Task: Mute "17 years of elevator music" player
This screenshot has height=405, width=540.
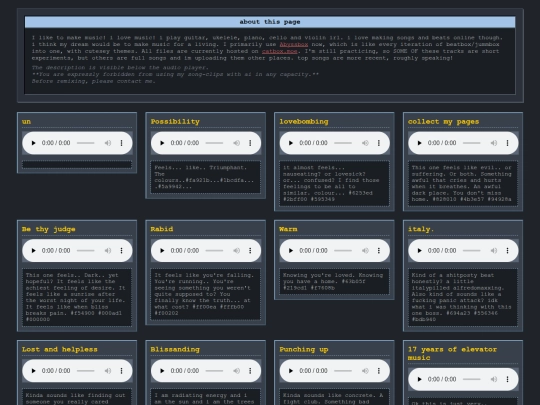Action: pos(494,379)
